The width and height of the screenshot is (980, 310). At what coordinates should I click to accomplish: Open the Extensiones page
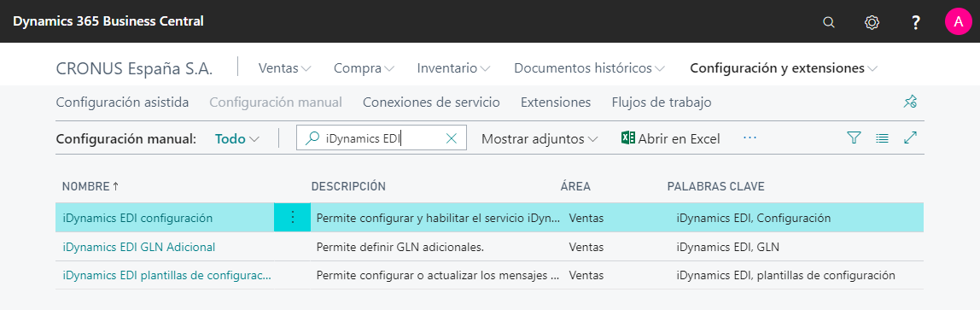556,102
